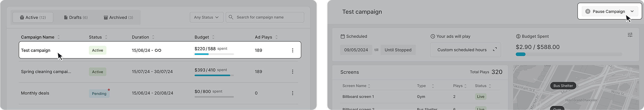Switch to the Archived tab
The image size is (644, 110).
pyautogui.click(x=118, y=18)
